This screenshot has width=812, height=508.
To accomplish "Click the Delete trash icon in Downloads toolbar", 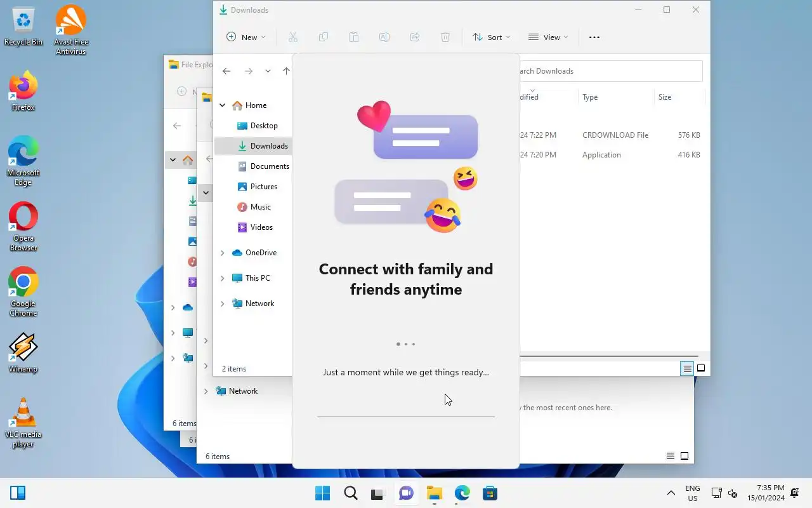I will (x=445, y=37).
